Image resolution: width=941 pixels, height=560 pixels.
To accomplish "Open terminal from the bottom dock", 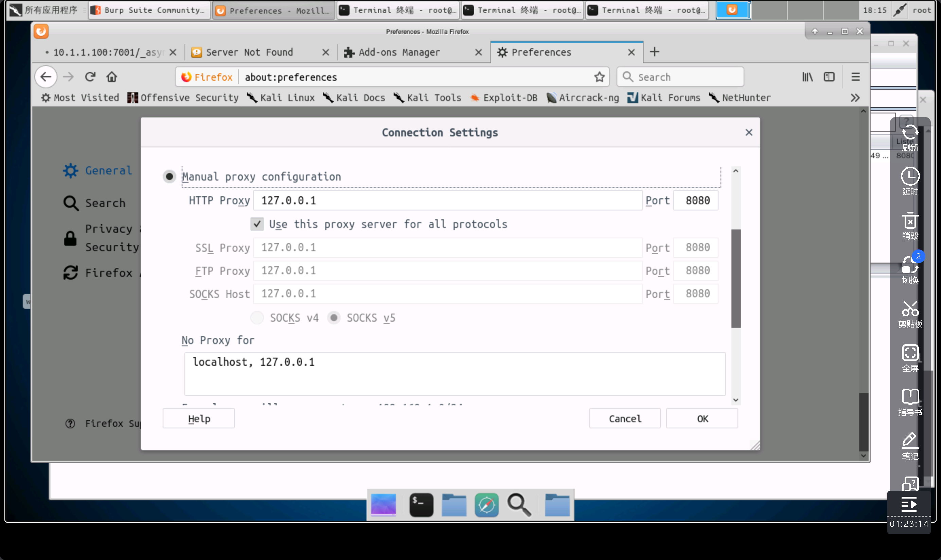I will coord(421,505).
